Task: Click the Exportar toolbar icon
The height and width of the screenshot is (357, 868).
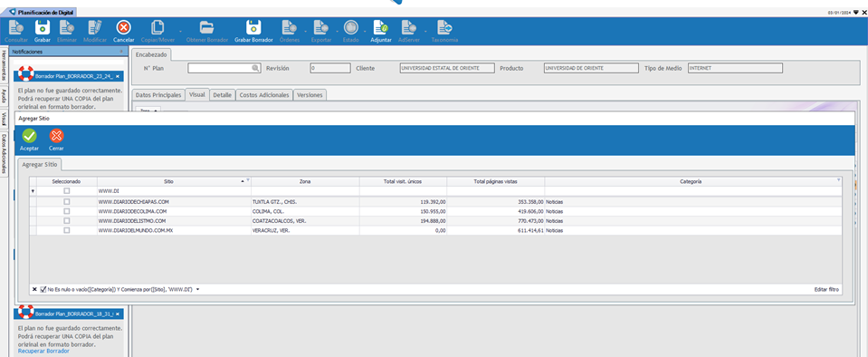Action: (321, 27)
